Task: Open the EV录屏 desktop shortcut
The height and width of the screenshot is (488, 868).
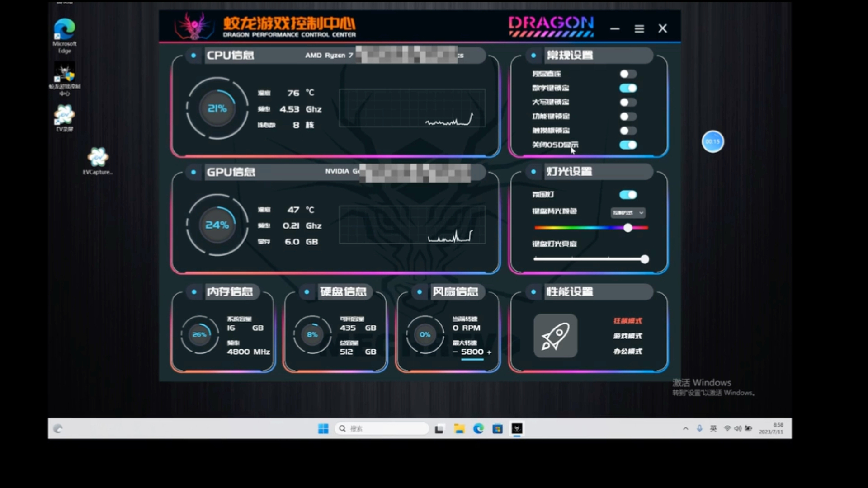Action: click(64, 118)
